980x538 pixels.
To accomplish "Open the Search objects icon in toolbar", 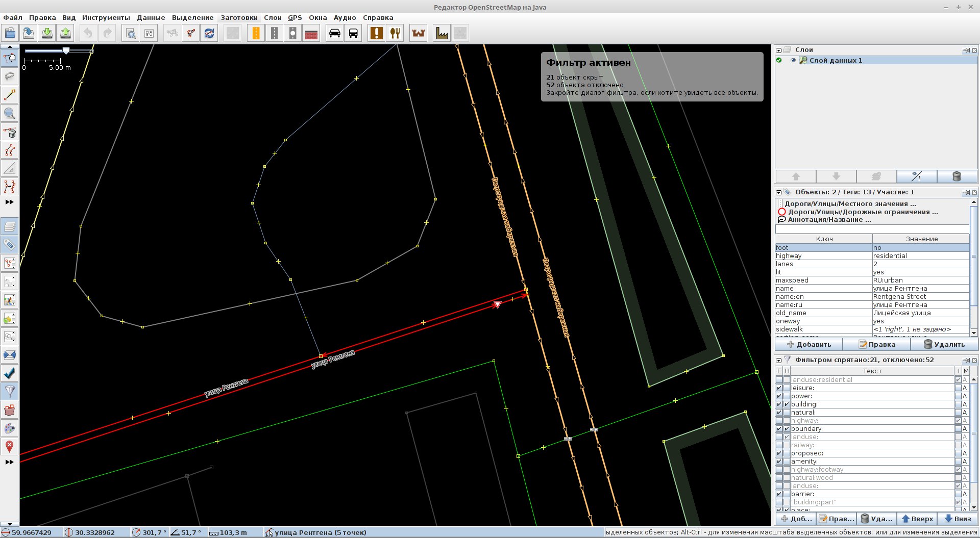I will (x=131, y=34).
